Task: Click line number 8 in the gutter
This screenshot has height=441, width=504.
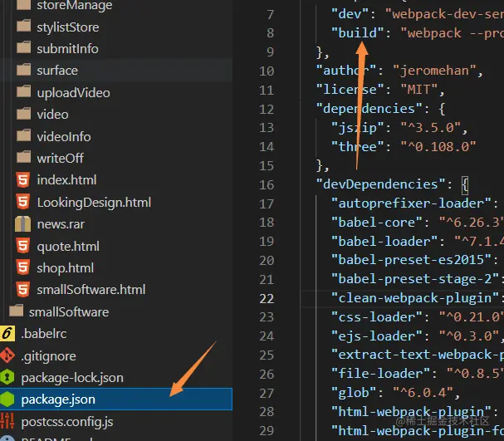Action: pyautogui.click(x=270, y=32)
